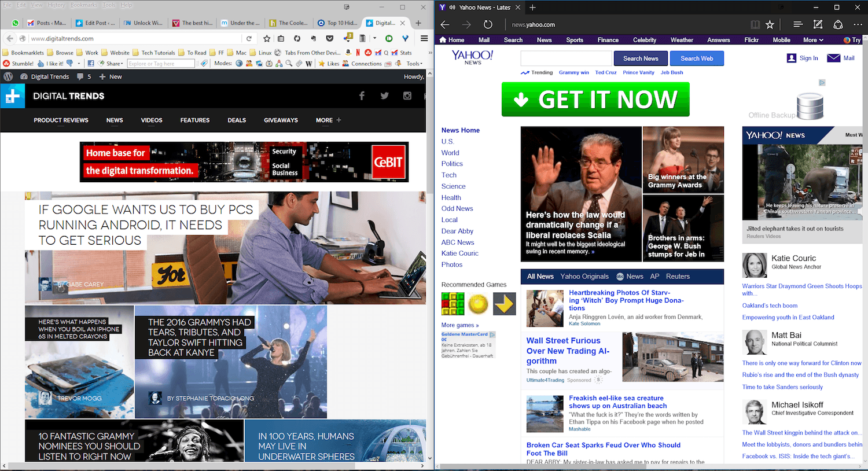Viewport: 868px width, 471px height.
Task: Click the Amazon bookmark icon in Firefox
Action: tap(348, 53)
